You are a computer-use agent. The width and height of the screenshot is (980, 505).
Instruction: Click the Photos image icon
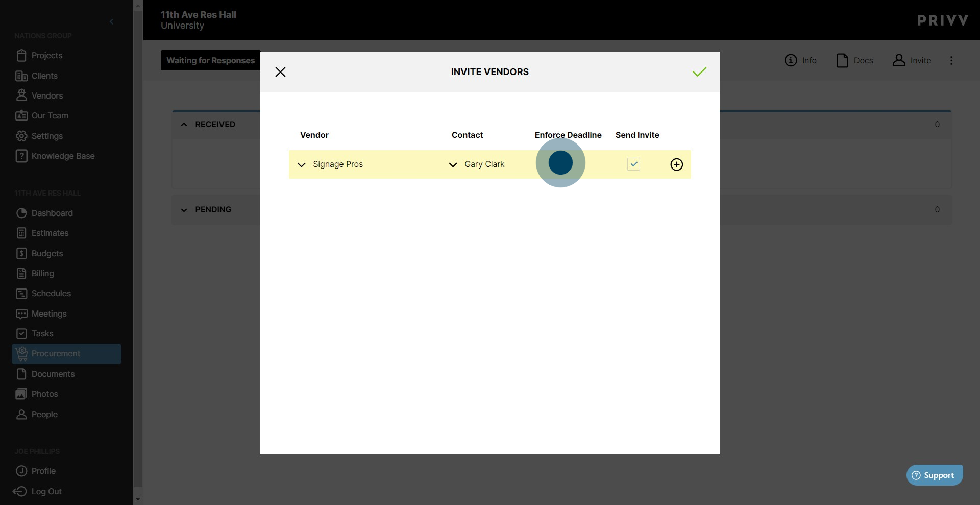[x=21, y=394]
